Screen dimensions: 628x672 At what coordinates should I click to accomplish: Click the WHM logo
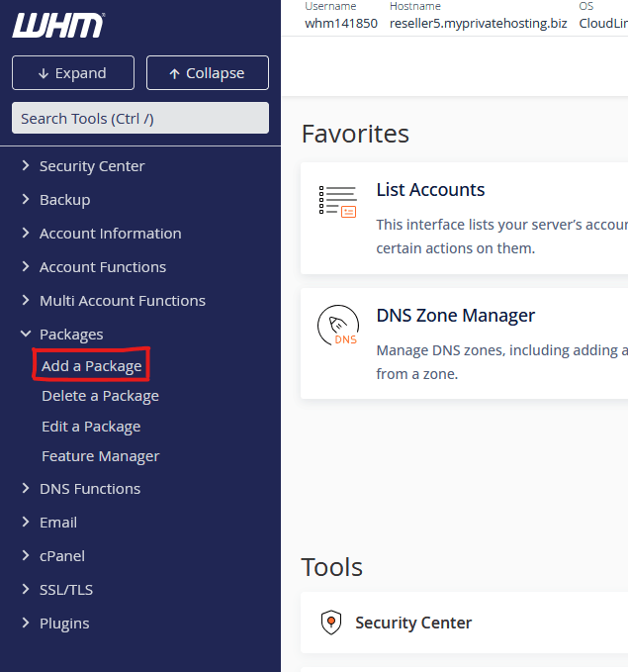(x=58, y=26)
